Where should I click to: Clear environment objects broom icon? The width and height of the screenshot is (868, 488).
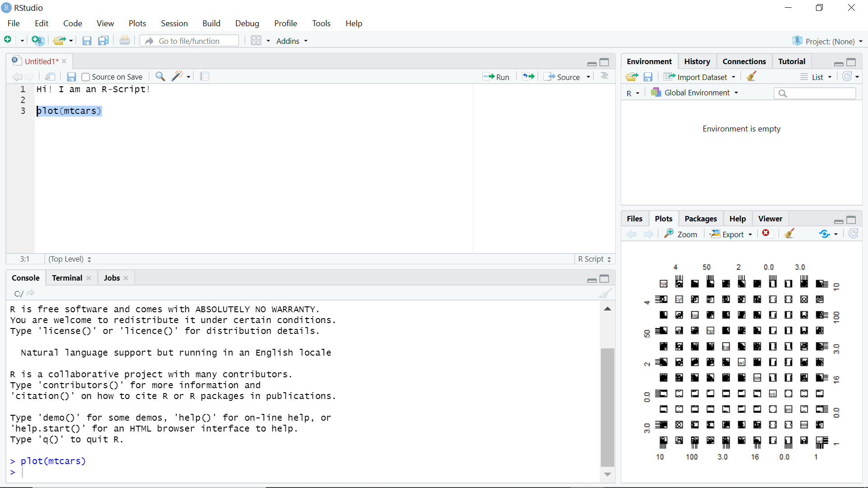point(752,76)
